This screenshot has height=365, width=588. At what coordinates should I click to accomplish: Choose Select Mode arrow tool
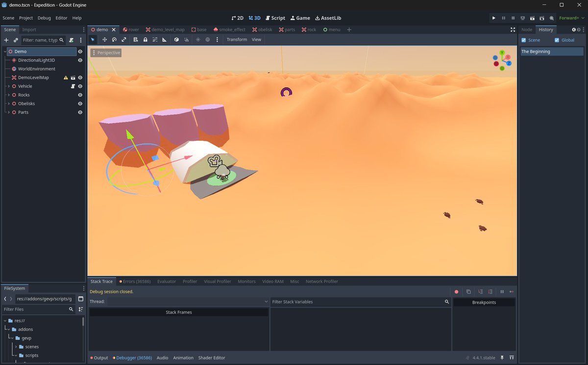click(x=93, y=39)
